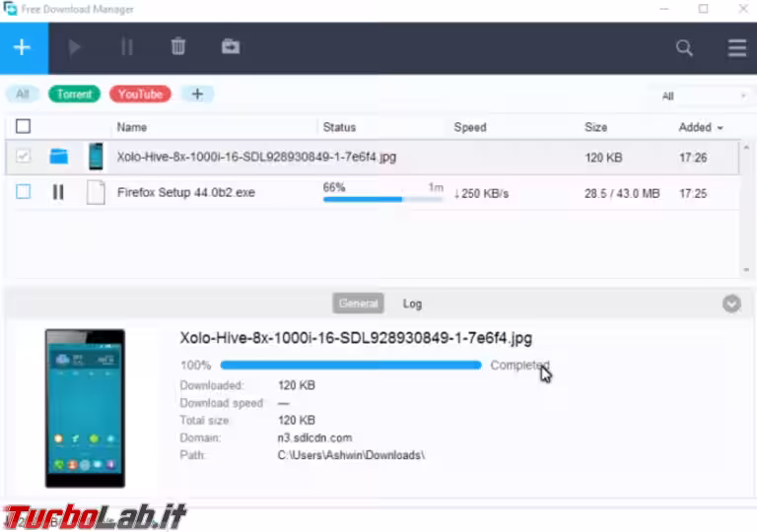Filter downloads by the Torrent tag

tap(74, 95)
